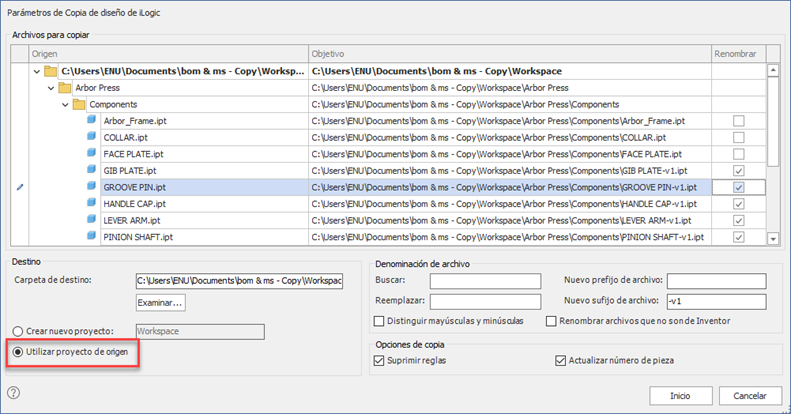Collapse the Arbor Press folder node

click(51, 88)
